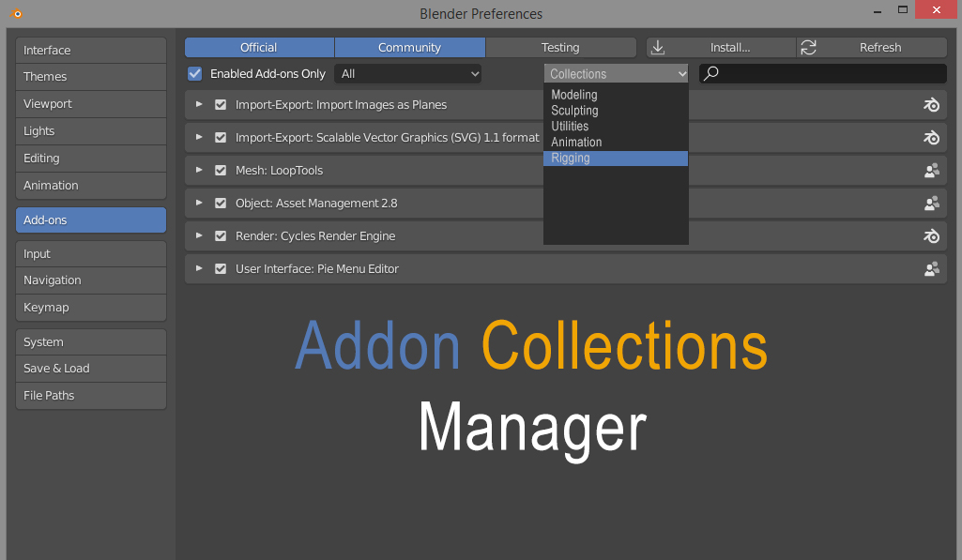Click the Blender logo in the title bar
This screenshot has width=962, height=560.
pos(17,13)
